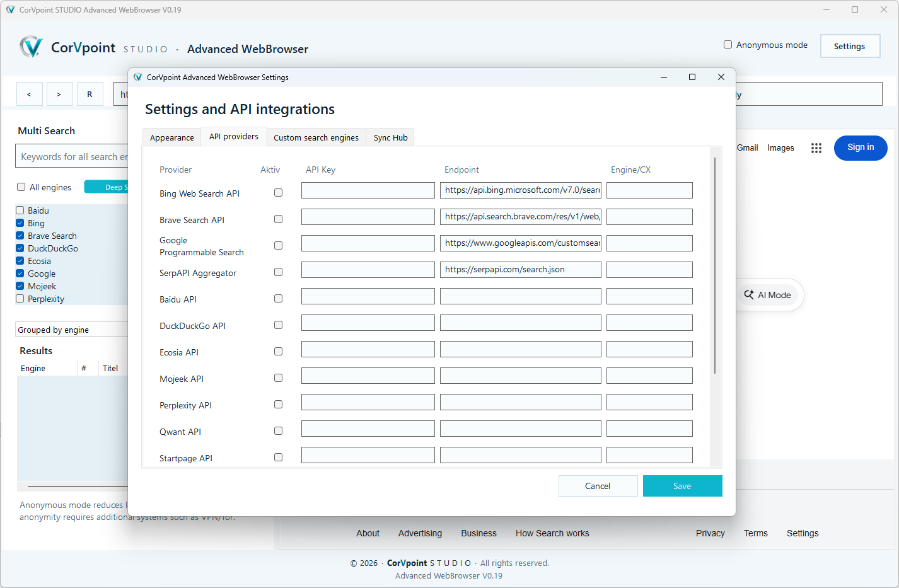Toggle Google Programmable Search Aktiv checkbox
This screenshot has height=588, width=899.
(x=278, y=246)
